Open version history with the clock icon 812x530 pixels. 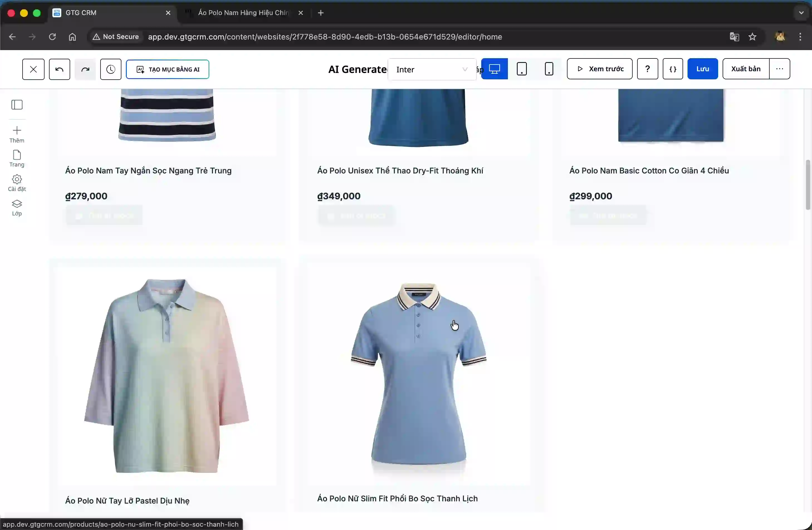tap(110, 69)
